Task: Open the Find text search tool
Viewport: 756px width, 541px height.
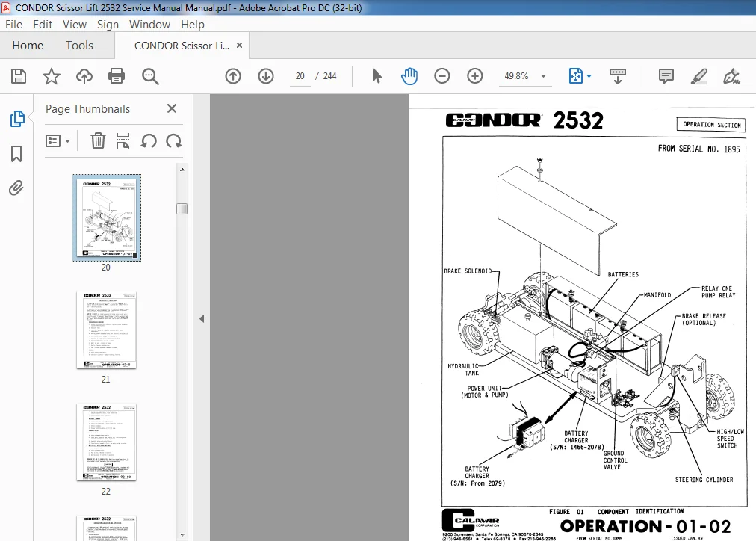Action: tap(150, 76)
